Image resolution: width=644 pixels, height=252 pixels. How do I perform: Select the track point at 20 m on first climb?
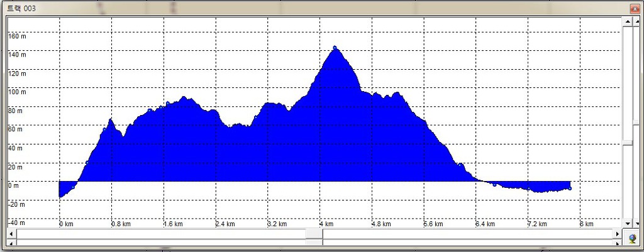click(87, 163)
